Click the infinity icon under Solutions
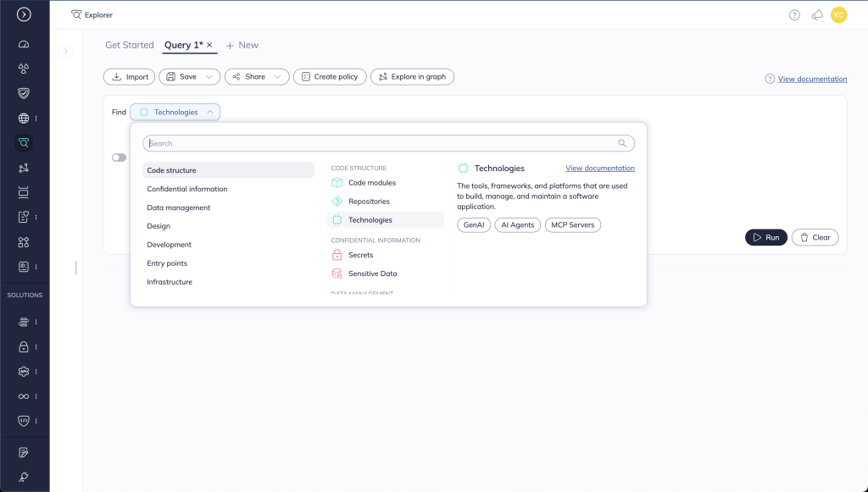This screenshot has width=868, height=492. (x=24, y=395)
